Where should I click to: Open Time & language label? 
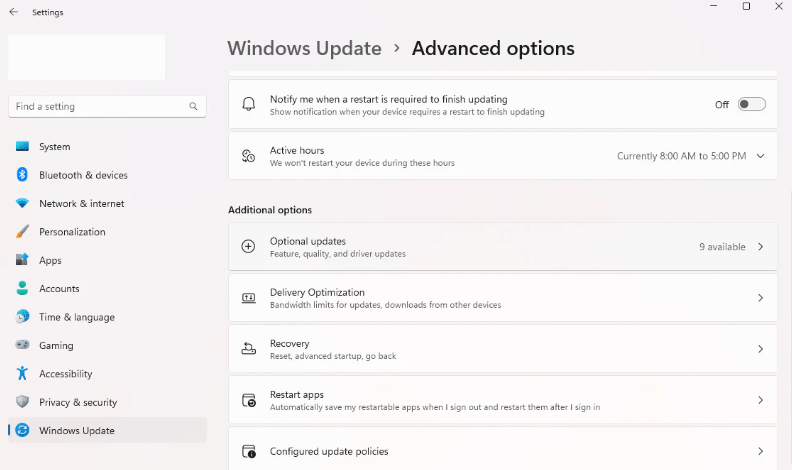coord(77,317)
